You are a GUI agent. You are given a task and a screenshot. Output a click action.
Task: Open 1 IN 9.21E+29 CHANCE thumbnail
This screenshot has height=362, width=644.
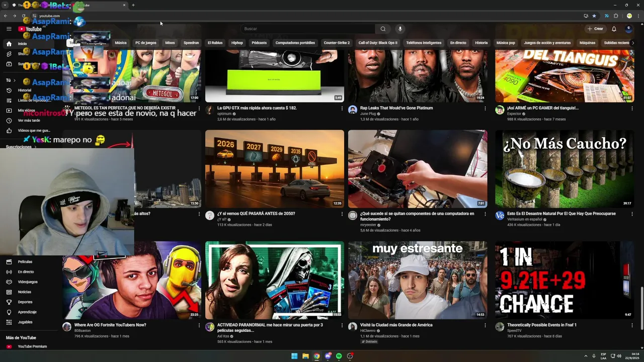(565, 280)
